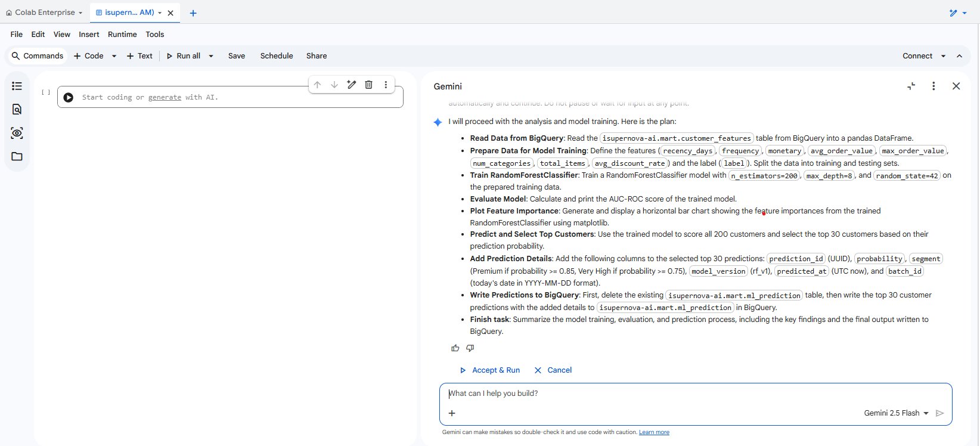
Task: Click 'Plot Feature Importance' bold heading
Action: pyautogui.click(x=514, y=211)
